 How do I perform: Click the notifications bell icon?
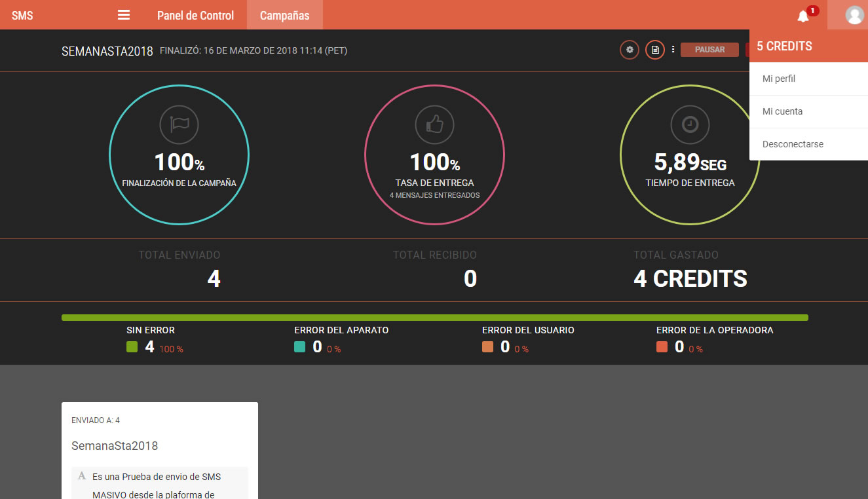[x=803, y=16]
